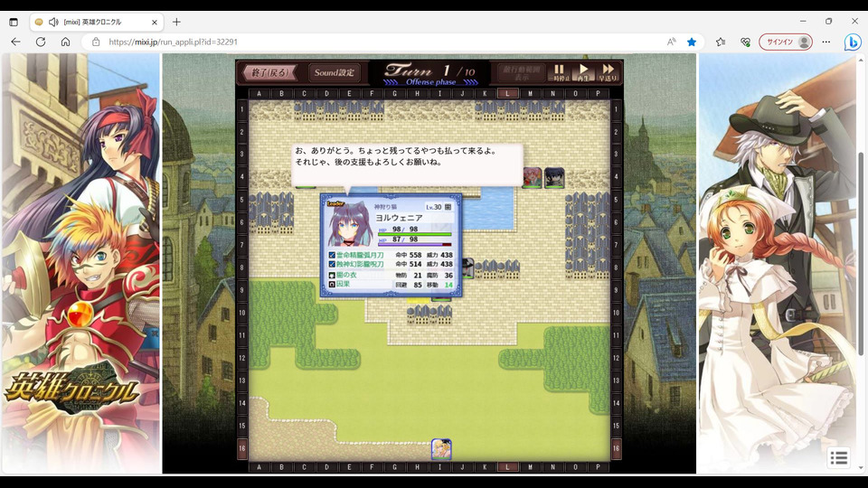Select column P in top header row
This screenshot has height=488, width=868.
pos(598,93)
